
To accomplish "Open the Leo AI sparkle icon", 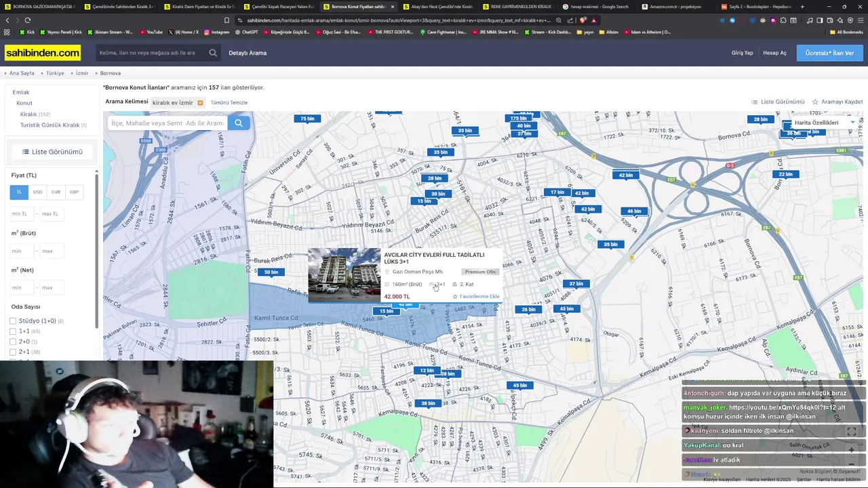I will (840, 20).
